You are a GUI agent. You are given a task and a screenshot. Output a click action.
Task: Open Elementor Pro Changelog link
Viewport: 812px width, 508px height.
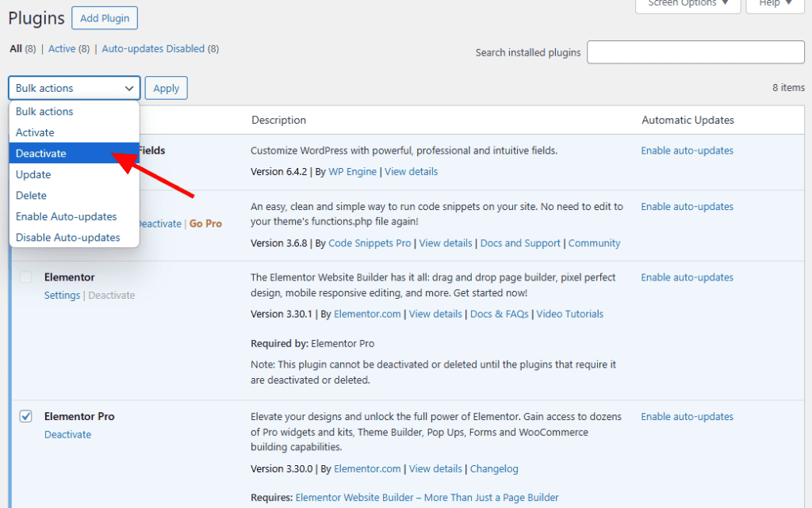(494, 468)
